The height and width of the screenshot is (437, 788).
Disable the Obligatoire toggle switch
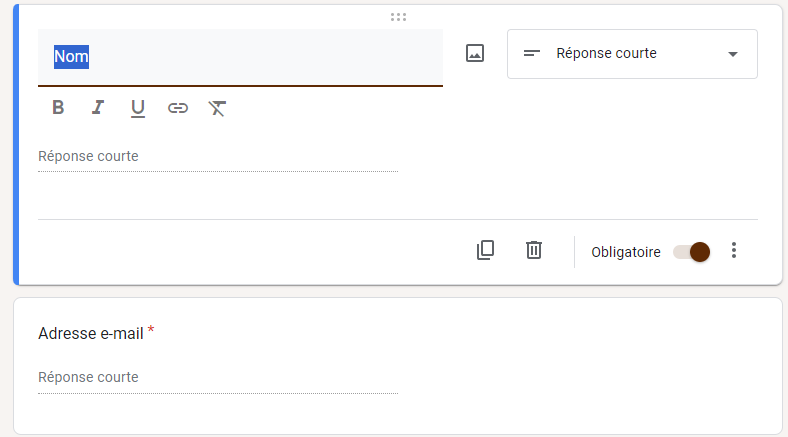[692, 252]
